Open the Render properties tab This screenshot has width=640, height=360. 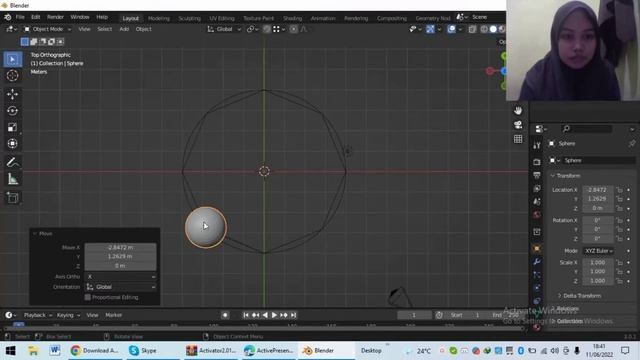pos(537,162)
